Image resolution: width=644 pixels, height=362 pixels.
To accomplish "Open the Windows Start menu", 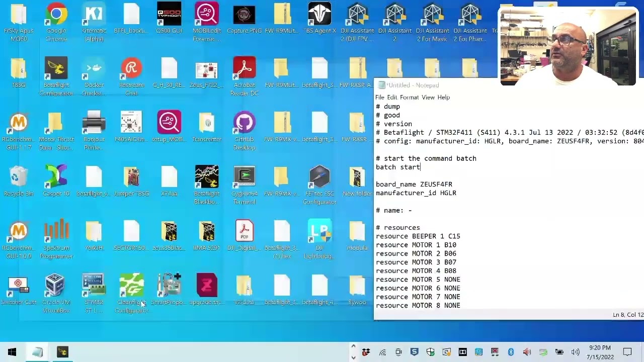I will pyautogui.click(x=12, y=352).
